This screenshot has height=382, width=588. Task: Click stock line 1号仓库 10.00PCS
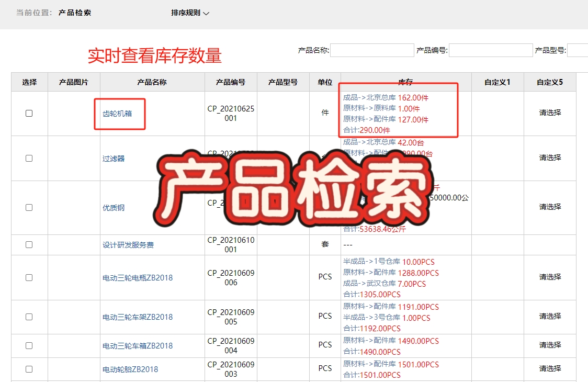coord(389,262)
